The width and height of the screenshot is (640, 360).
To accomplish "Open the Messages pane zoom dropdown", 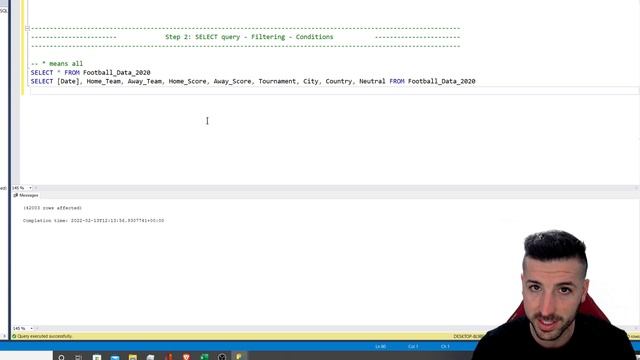I will coord(31,328).
